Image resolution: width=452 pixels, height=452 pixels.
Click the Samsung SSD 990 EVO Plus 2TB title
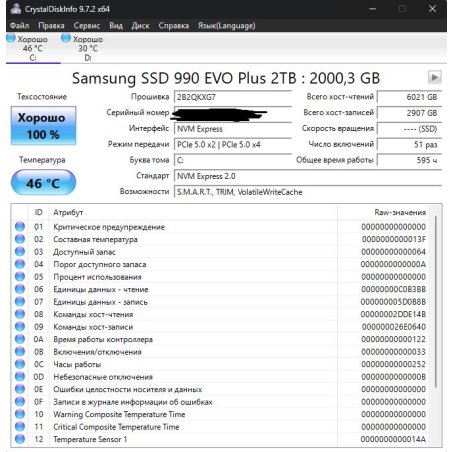[x=226, y=78]
